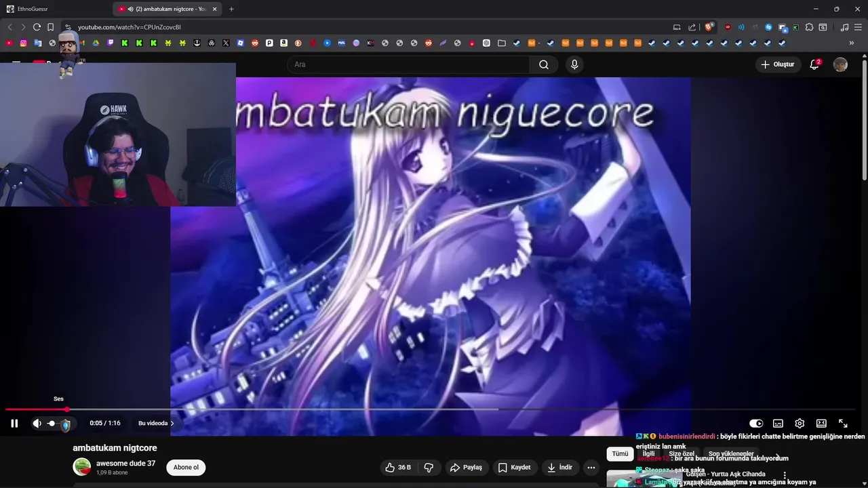868x488 pixels.
Task: Start voice search with the microphone icon
Action: pyautogui.click(x=574, y=64)
